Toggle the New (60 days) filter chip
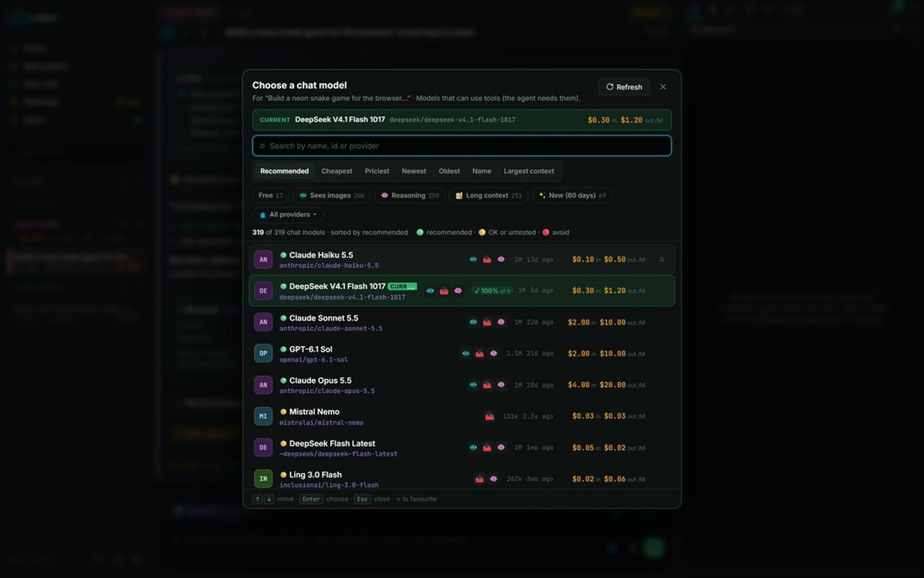This screenshot has height=578, width=924. 572,195
